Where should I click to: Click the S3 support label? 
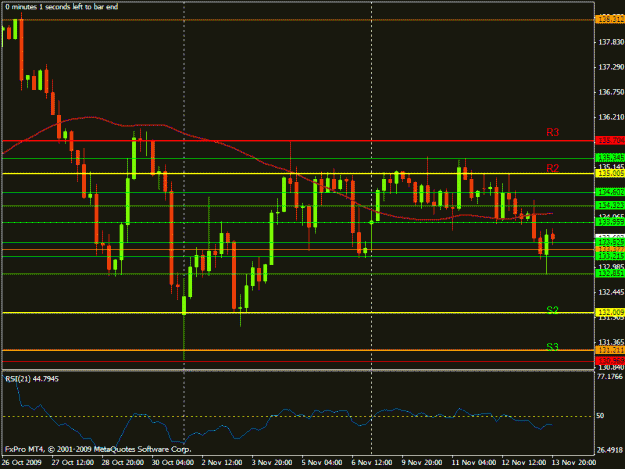[552, 347]
